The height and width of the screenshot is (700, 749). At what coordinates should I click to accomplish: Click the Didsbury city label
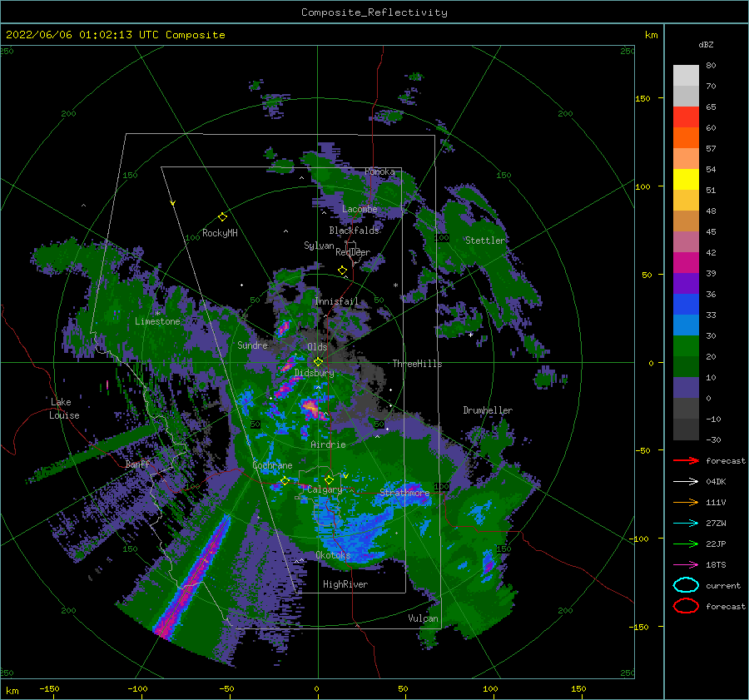315,373
